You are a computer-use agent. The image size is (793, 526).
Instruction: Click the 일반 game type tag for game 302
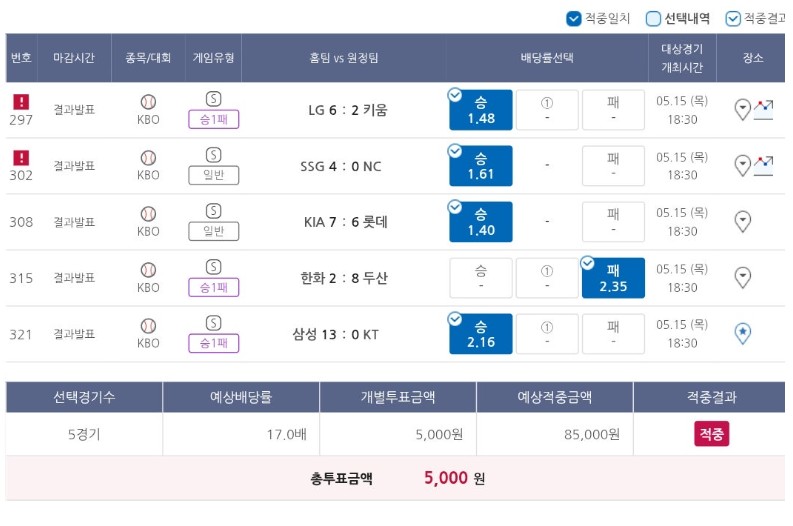click(x=213, y=175)
